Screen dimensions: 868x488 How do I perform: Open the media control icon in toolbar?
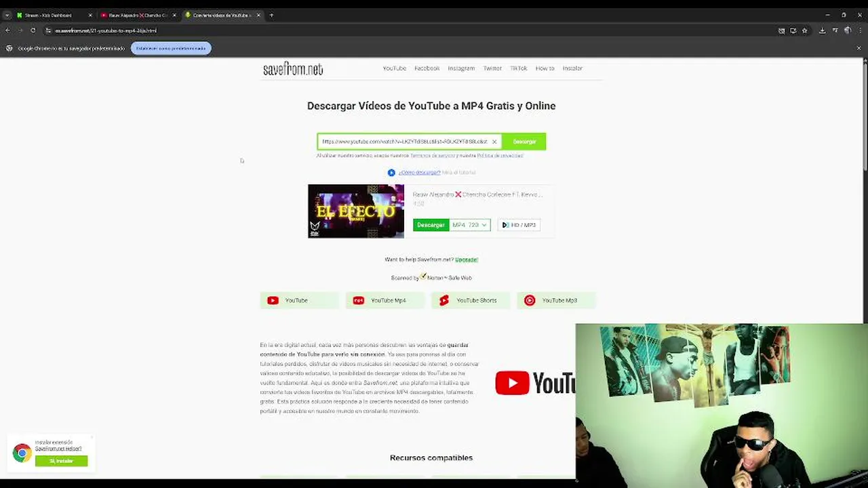[x=835, y=30]
